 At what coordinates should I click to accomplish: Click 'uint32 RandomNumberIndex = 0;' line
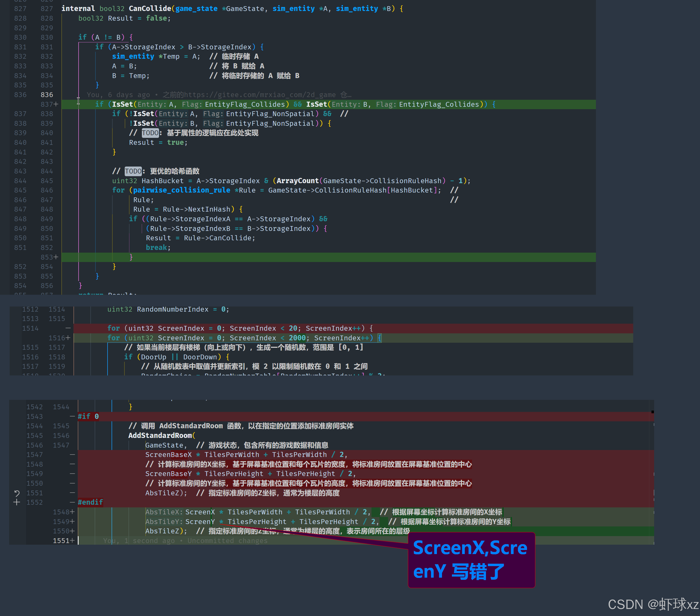tap(168, 309)
